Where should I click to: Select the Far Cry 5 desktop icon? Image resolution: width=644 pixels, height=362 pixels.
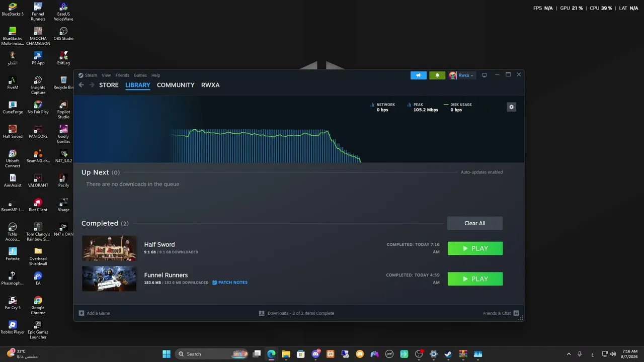[x=13, y=303]
